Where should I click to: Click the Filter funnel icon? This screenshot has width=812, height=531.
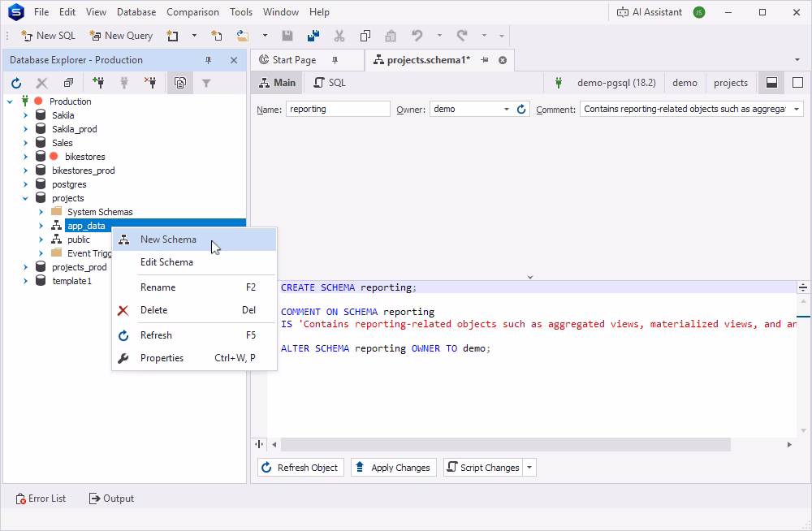[206, 83]
